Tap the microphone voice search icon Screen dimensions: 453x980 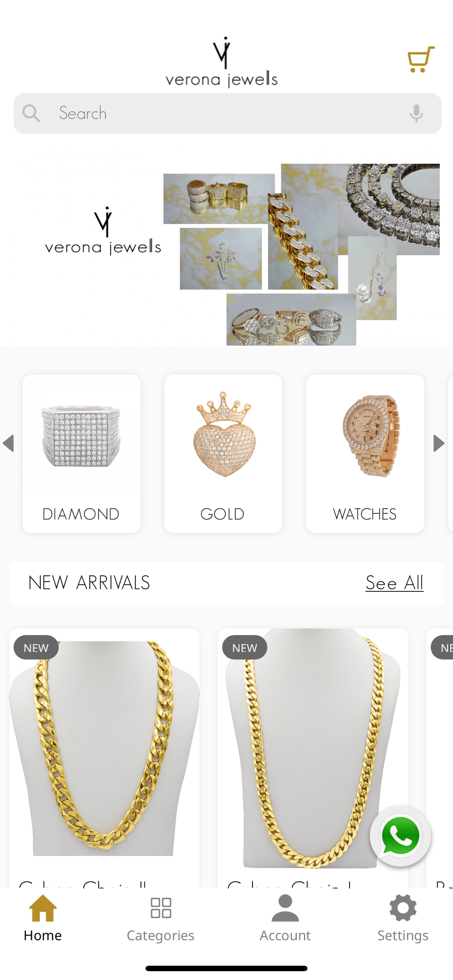416,113
